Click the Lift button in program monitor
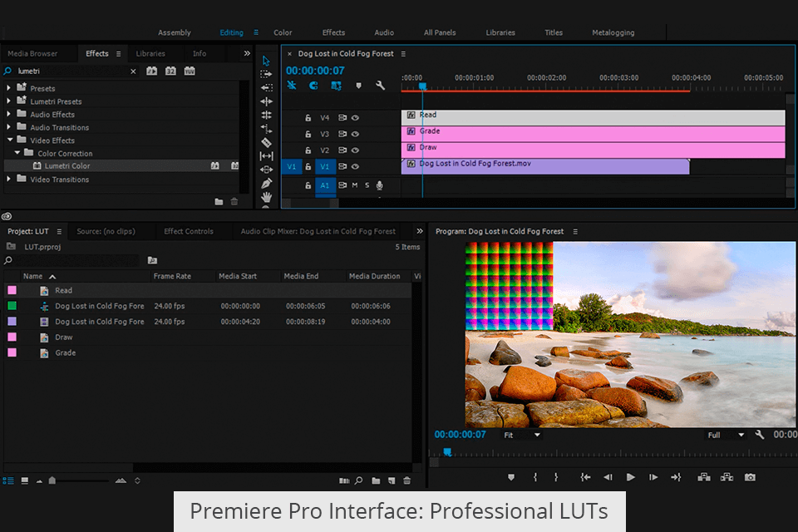The width and height of the screenshot is (798, 532). pyautogui.click(x=704, y=477)
